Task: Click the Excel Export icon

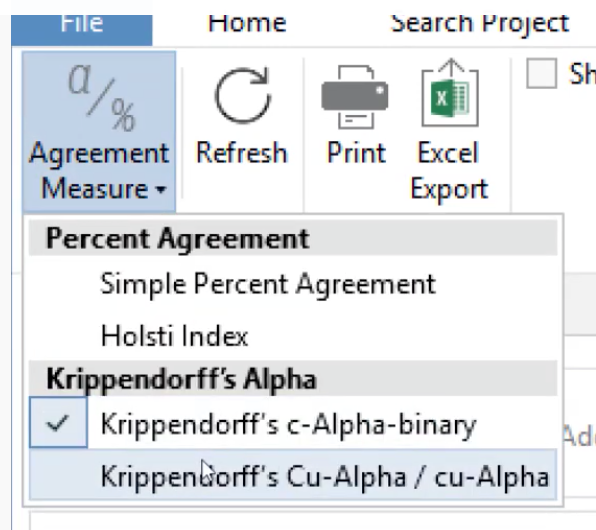Action: coord(450,93)
